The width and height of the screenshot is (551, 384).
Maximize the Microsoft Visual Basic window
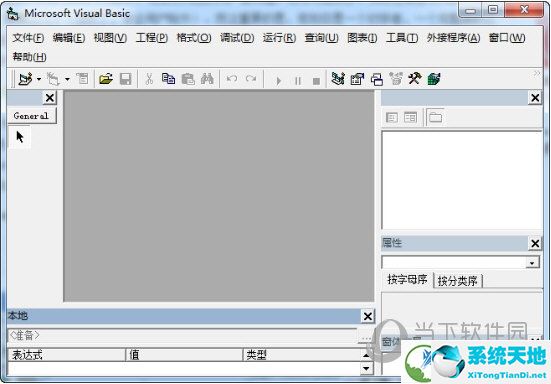coord(493,10)
